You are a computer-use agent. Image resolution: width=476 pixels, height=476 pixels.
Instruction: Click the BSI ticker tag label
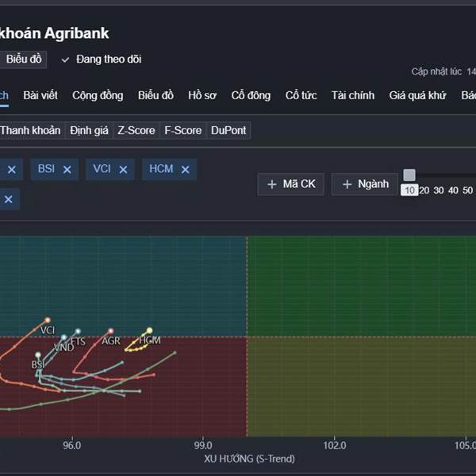coord(46,169)
